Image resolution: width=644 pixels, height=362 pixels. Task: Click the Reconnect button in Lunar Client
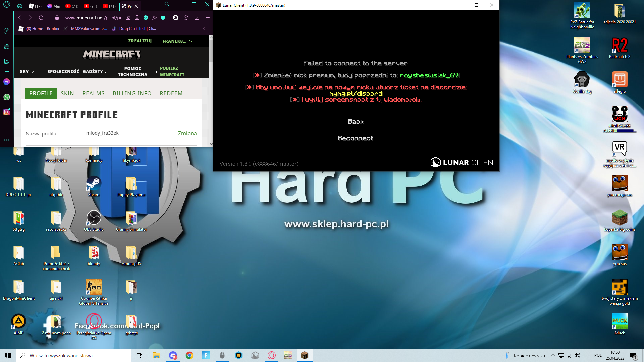[355, 138]
